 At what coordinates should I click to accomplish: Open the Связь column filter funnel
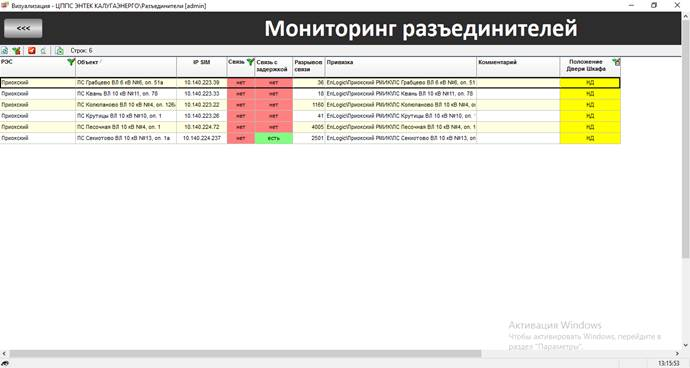point(250,62)
